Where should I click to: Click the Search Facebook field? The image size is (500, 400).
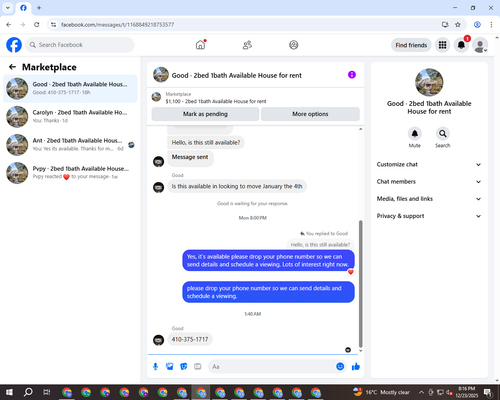pyautogui.click(x=80, y=45)
